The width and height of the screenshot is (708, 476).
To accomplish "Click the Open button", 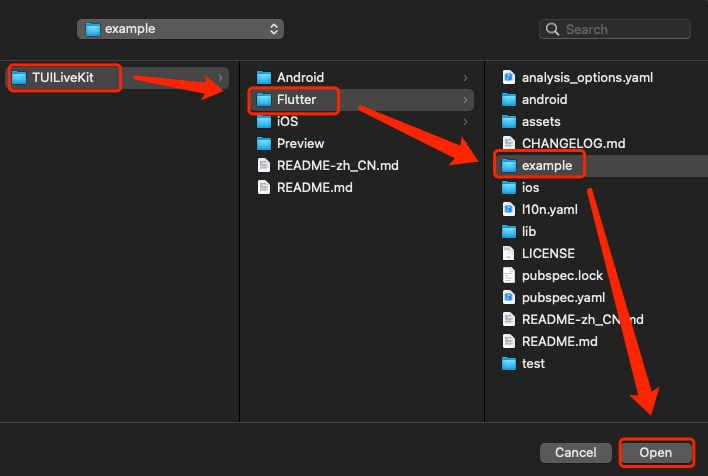I will tap(656, 453).
